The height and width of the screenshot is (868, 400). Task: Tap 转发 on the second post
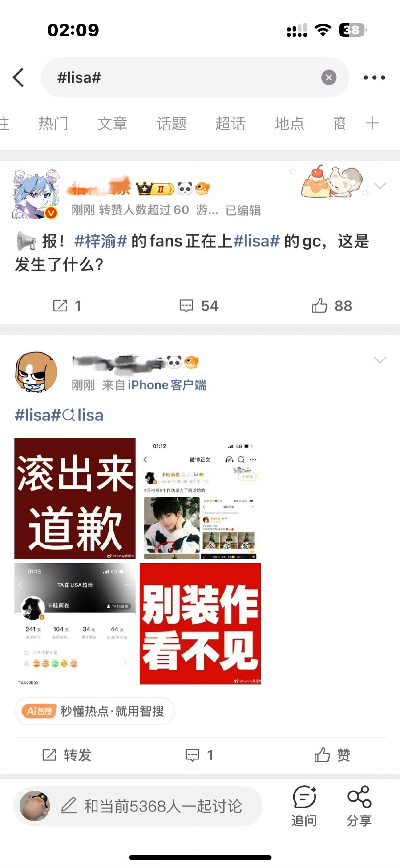click(x=67, y=755)
